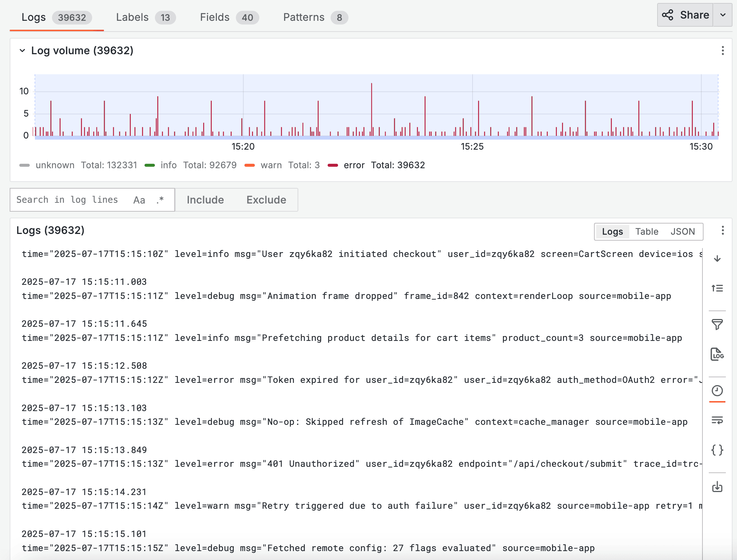Click timestamp 2025-07-17 15:15:11.003
Viewport: 737px width, 560px height.
coord(84,282)
